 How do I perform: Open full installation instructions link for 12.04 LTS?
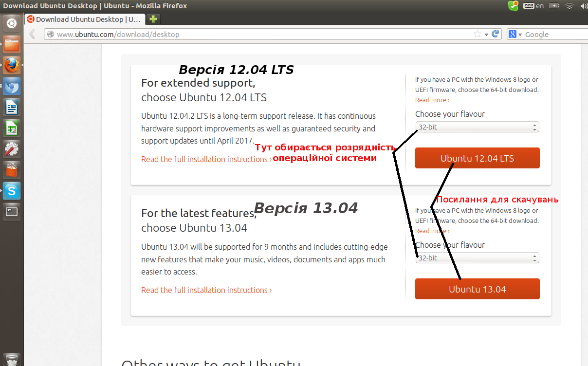pyautogui.click(x=206, y=159)
